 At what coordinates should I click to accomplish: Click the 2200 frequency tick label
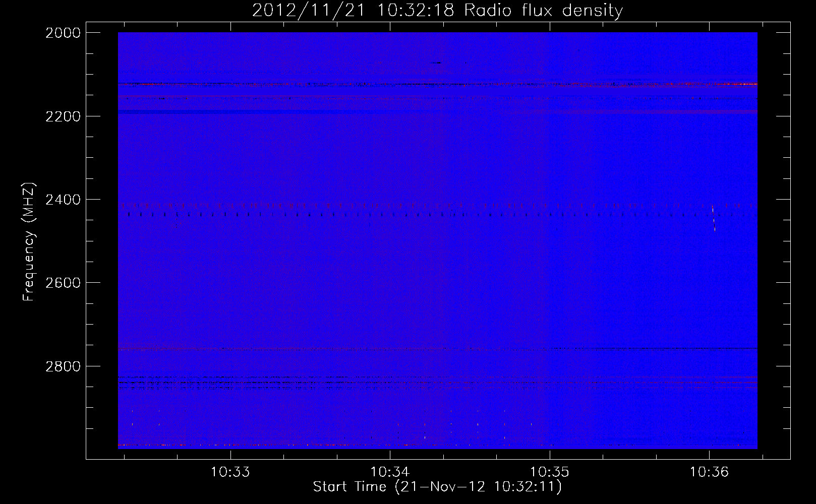[63, 116]
